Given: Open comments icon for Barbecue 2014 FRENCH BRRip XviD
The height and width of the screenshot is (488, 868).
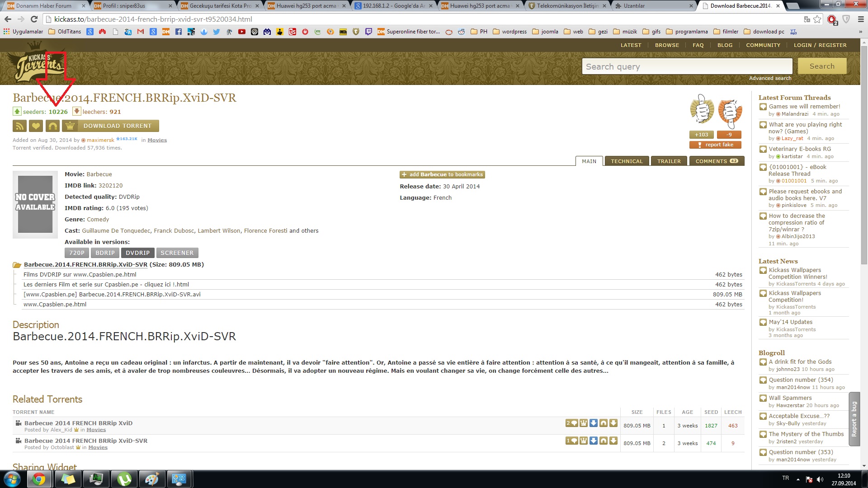Looking at the screenshot, I should click(572, 423).
